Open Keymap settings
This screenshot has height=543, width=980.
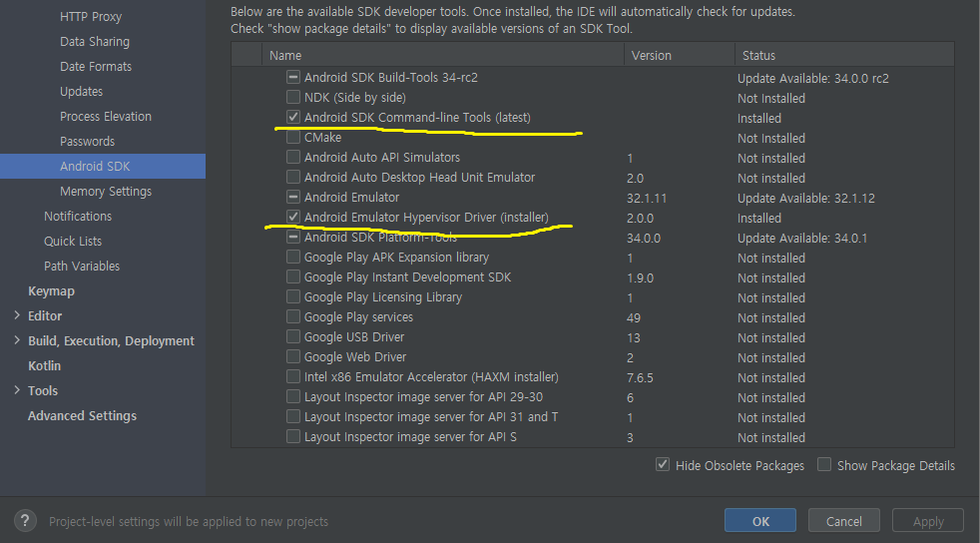coord(51,291)
